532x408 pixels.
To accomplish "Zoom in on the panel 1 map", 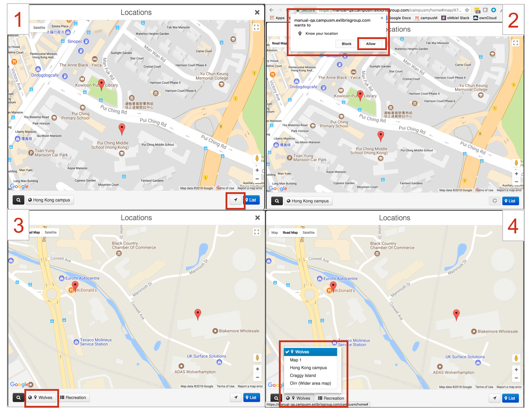I will (x=257, y=170).
